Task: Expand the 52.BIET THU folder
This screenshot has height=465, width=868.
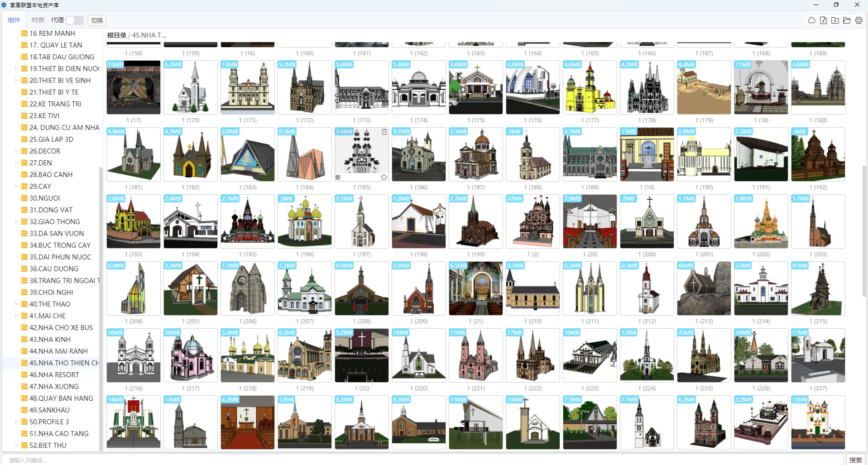Action: [x=16, y=446]
